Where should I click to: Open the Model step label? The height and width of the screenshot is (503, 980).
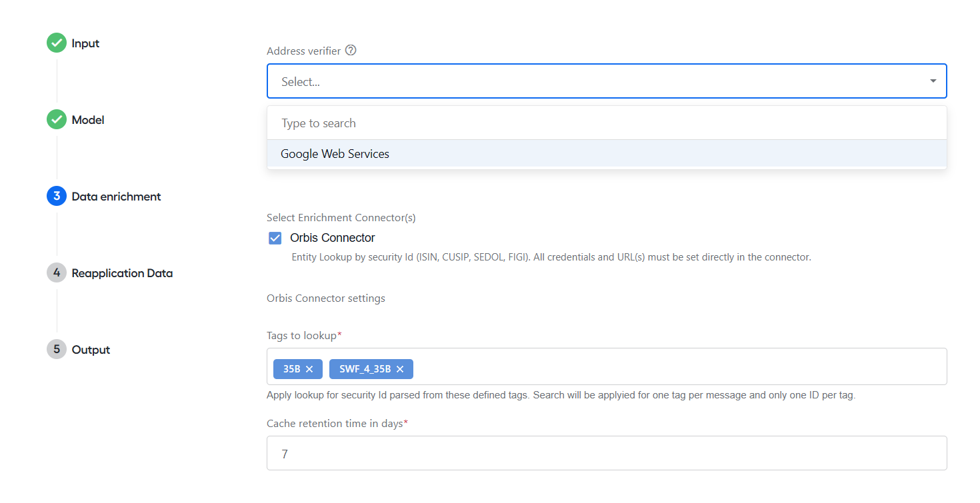[88, 120]
